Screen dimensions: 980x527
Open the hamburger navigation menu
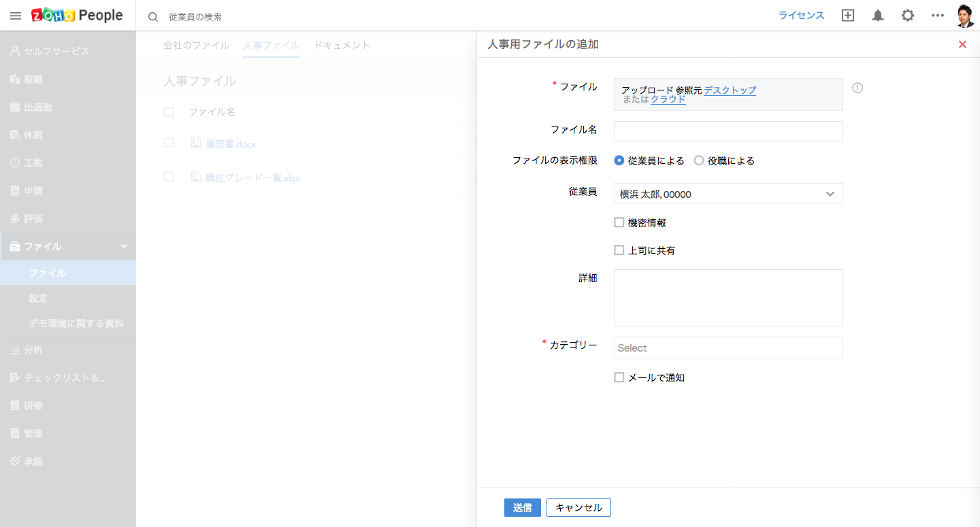[15, 16]
